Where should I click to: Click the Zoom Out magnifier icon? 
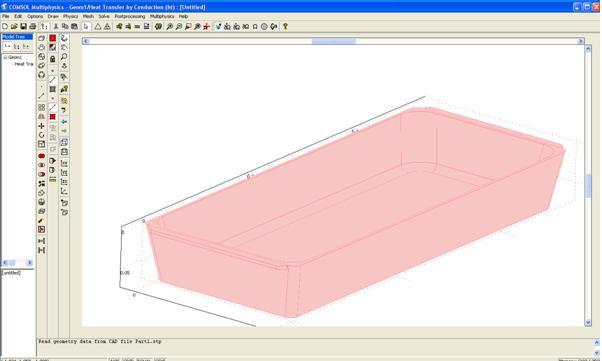[x=179, y=26]
